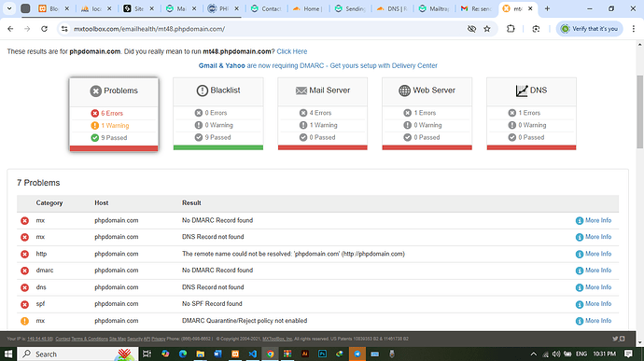
Task: Open the browser Extensions puzzle icon
Action: tap(511, 29)
